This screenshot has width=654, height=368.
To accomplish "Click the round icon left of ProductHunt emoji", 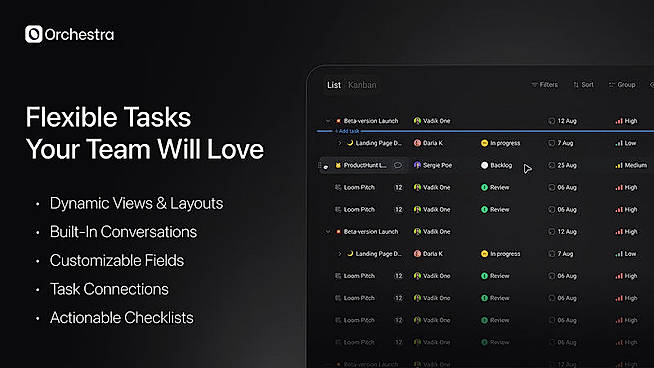I will coord(326,166).
